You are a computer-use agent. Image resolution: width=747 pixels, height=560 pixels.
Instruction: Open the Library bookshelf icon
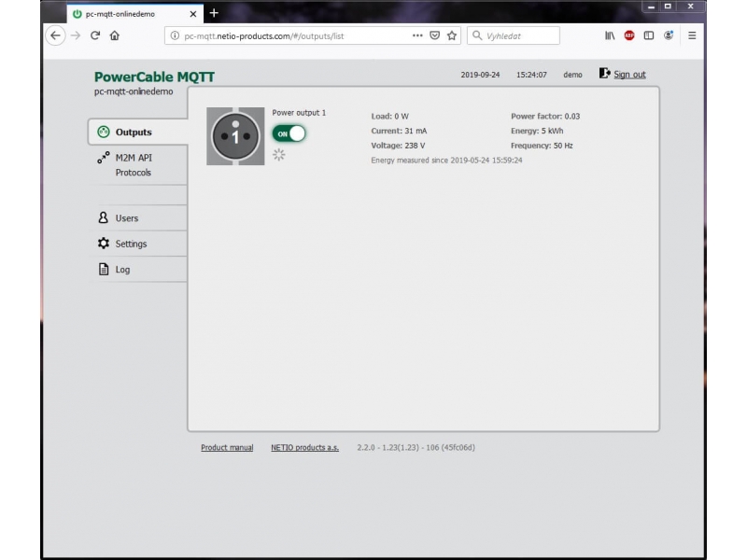pos(610,35)
